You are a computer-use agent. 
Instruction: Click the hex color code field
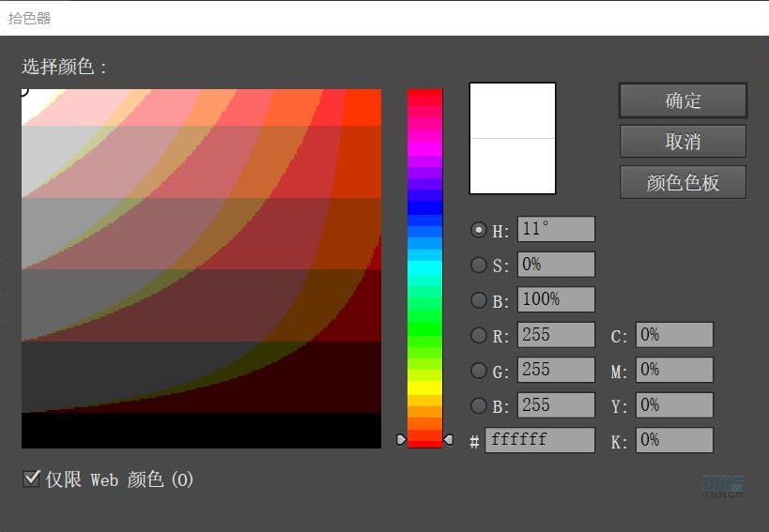coord(540,440)
